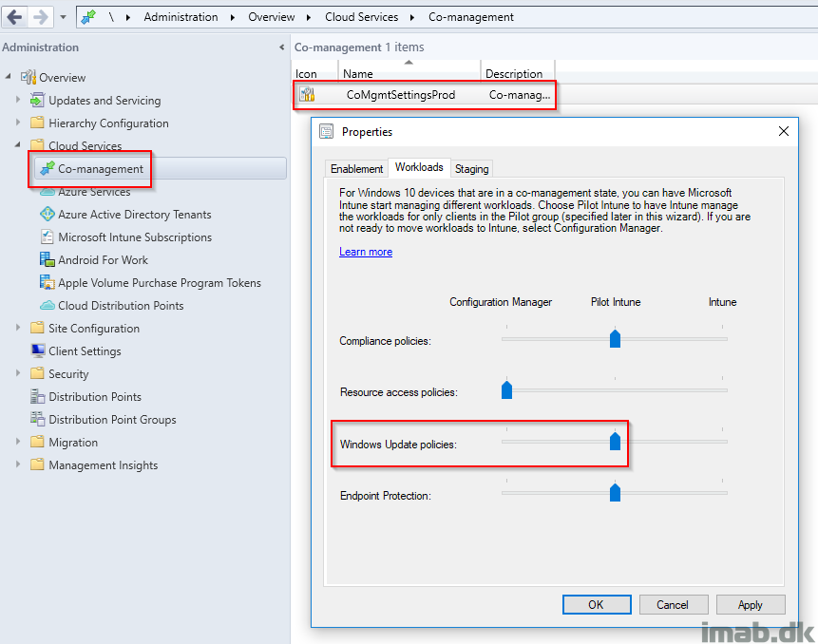Select the Management Insights folder icon

point(37,464)
